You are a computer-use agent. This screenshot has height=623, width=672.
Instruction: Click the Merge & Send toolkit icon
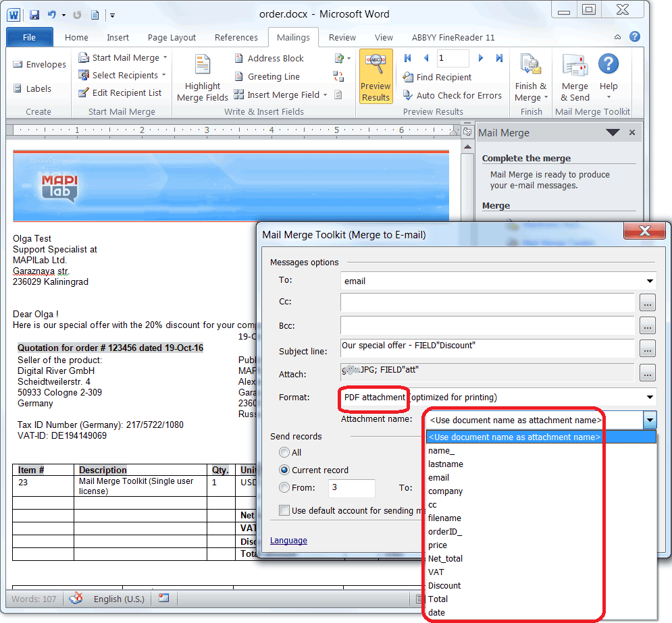(575, 78)
